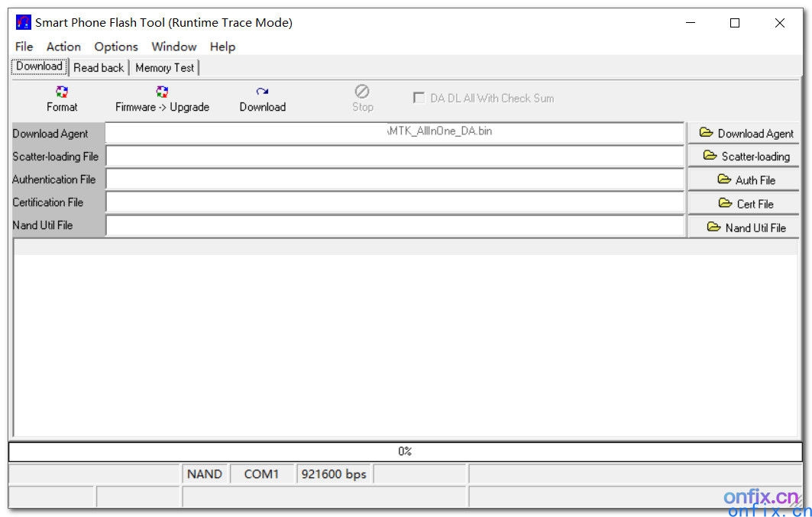Image resolution: width=812 pixels, height=517 pixels.
Task: Open the Nand Util File browser
Action: coord(743,227)
